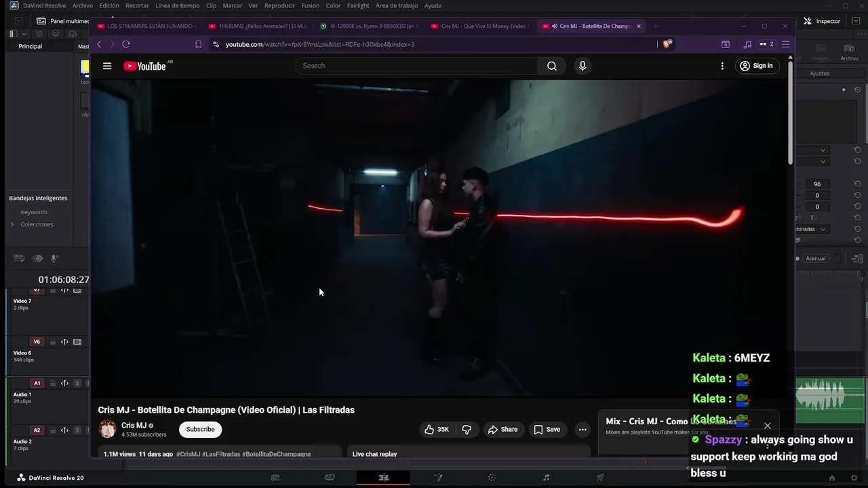Open the Edición menu
The height and width of the screenshot is (488, 868).
pyautogui.click(x=109, y=5)
